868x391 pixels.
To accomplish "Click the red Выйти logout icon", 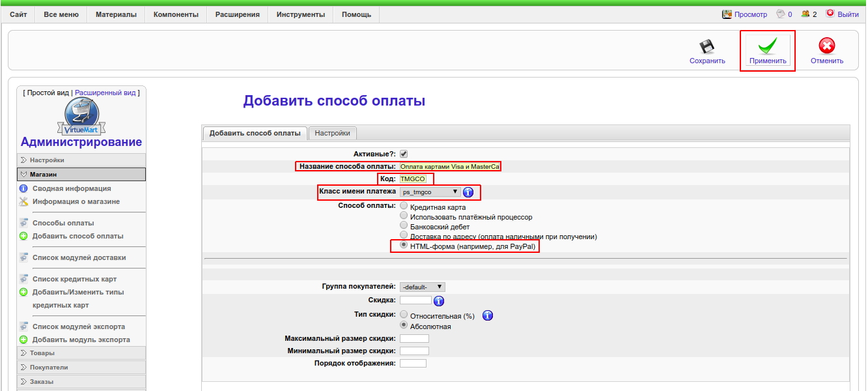I will 830,14.
